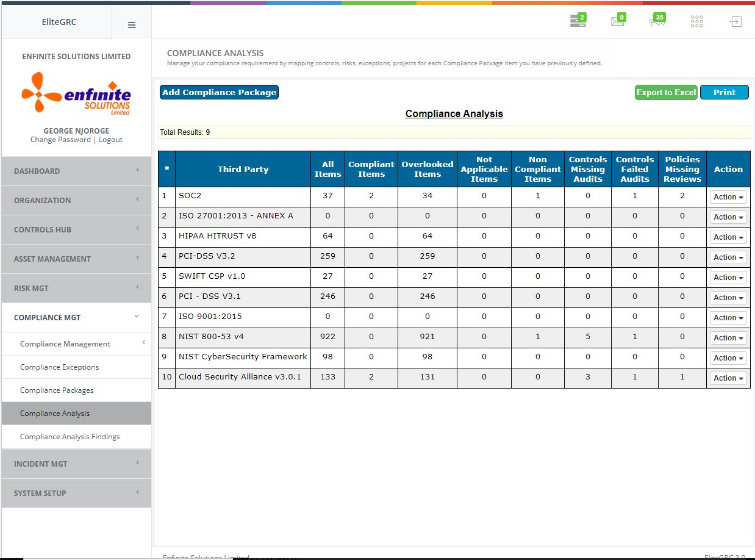Open Compliance Packages in sidebar

[x=76, y=390]
